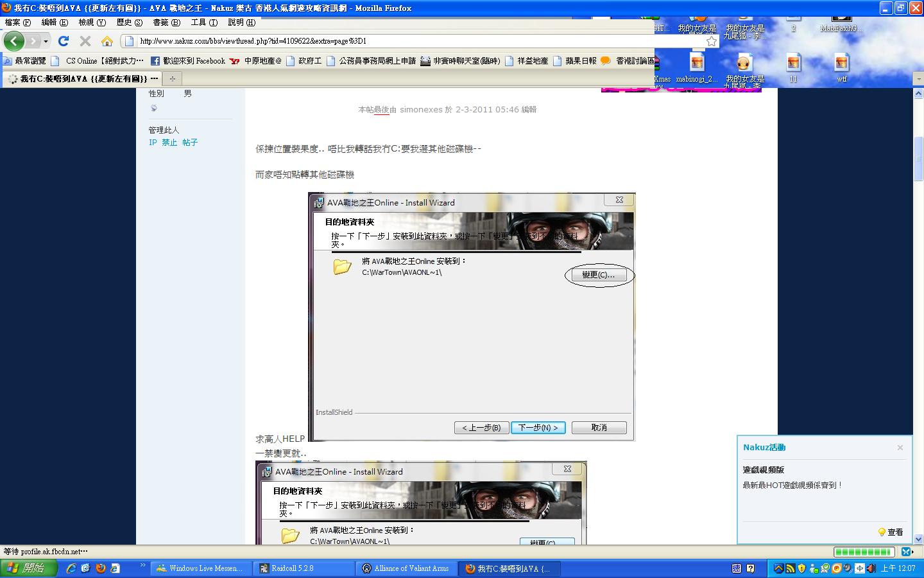Open the 九尾狐 desktop icon in the second row
924x578 pixels.
(744, 69)
